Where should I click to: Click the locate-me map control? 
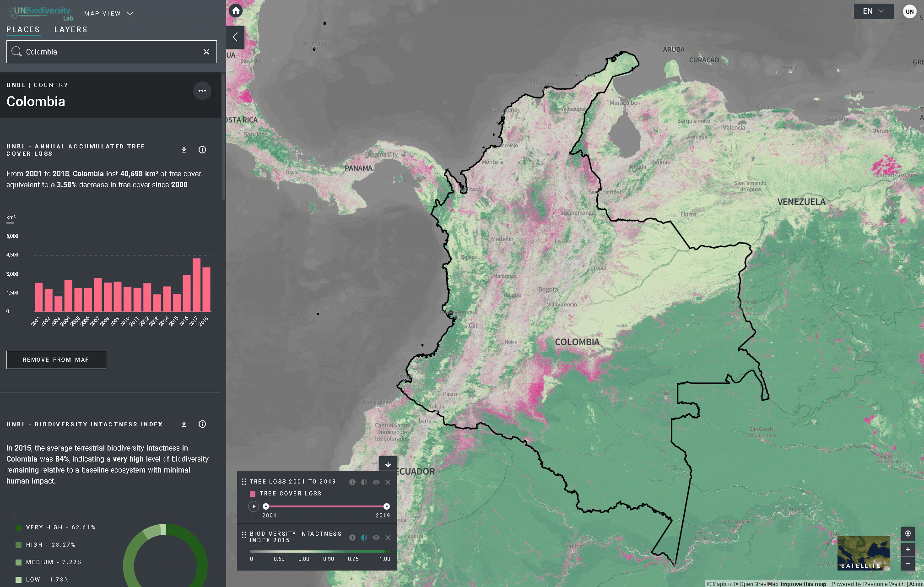coord(908,533)
